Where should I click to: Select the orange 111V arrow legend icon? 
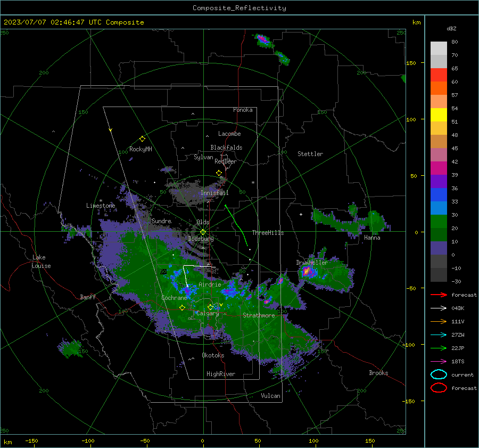pos(439,321)
